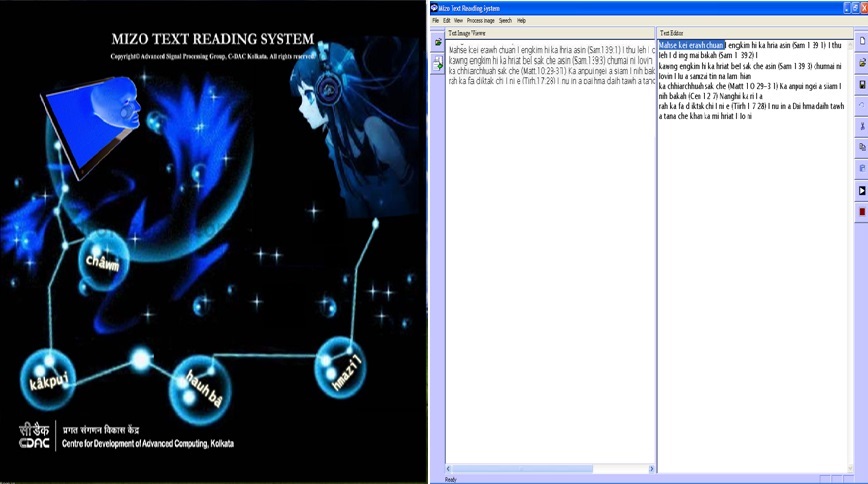This screenshot has width=868, height=484.
Task: Save text using the floppy disk icon
Action: tap(861, 84)
